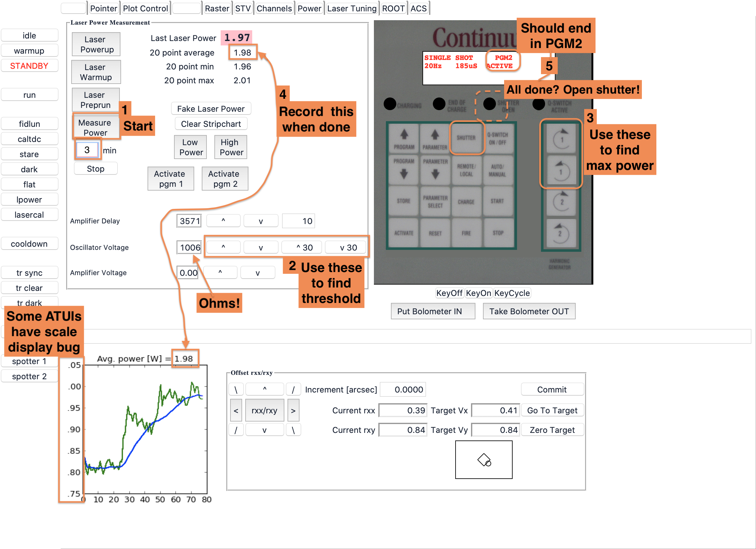Select the lasercal mode
756x549 pixels.
tap(29, 215)
